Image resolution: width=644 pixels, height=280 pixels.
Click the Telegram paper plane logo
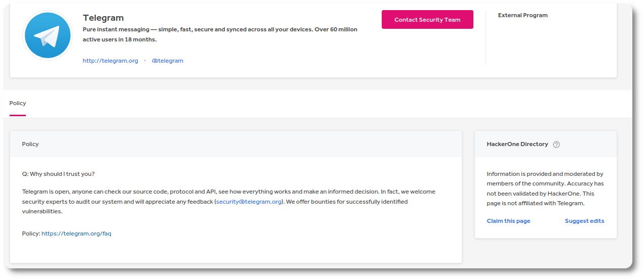tap(48, 35)
